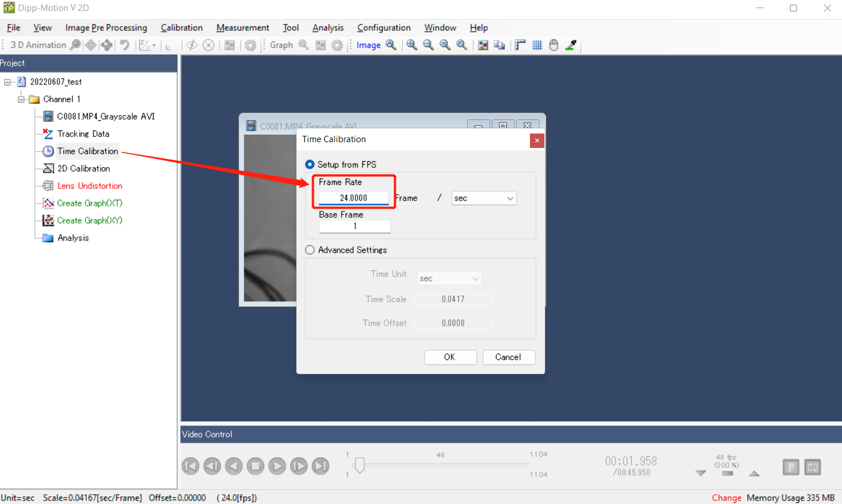Viewport: 842px width, 504px height.
Task: Increase playback speed with the up arrow
Action: (x=754, y=473)
